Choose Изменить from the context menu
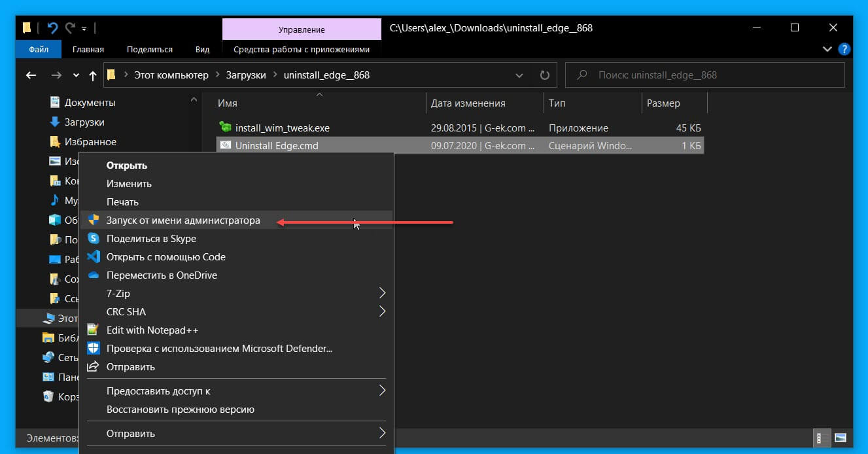This screenshot has height=454, width=868. [236, 184]
